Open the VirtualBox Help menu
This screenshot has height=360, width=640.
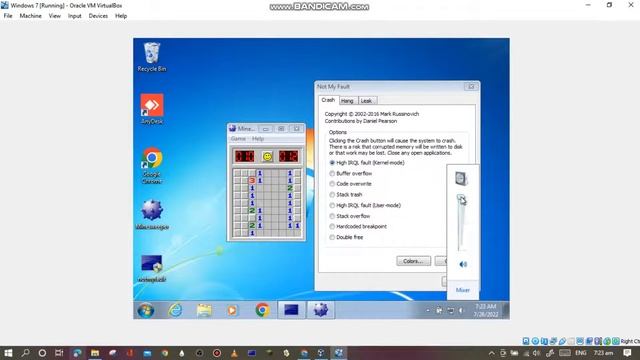point(121,16)
